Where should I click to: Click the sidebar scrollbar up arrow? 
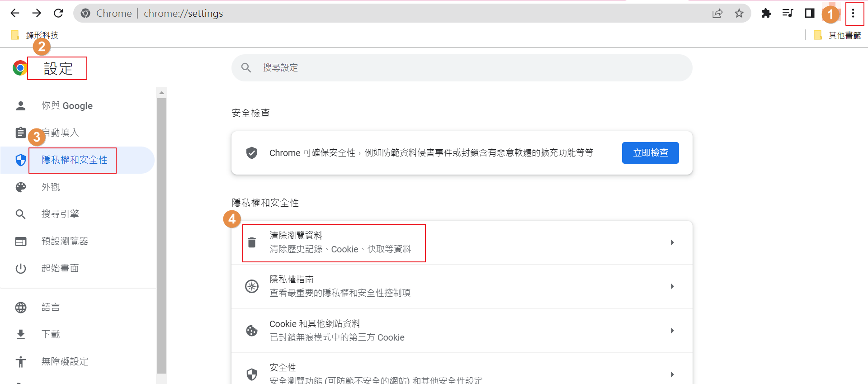161,93
